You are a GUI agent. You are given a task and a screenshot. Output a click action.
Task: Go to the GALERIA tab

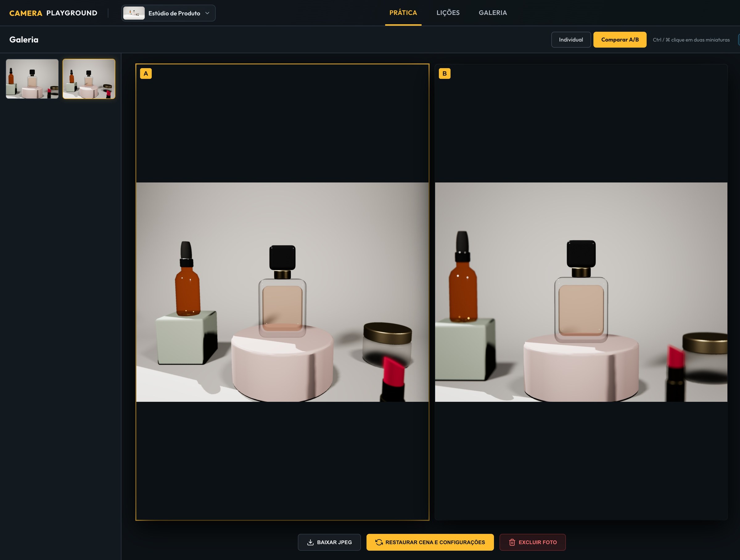(x=492, y=13)
